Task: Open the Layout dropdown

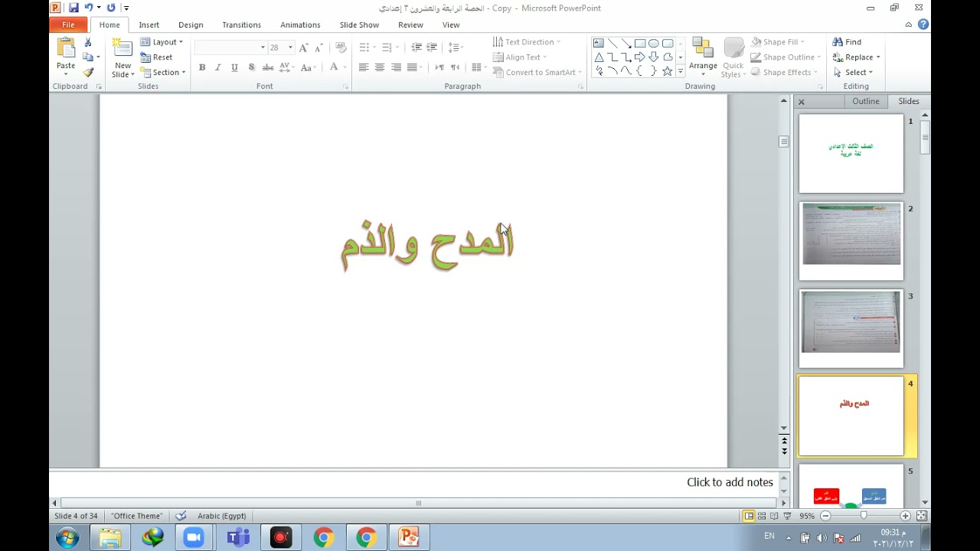Action: [162, 42]
